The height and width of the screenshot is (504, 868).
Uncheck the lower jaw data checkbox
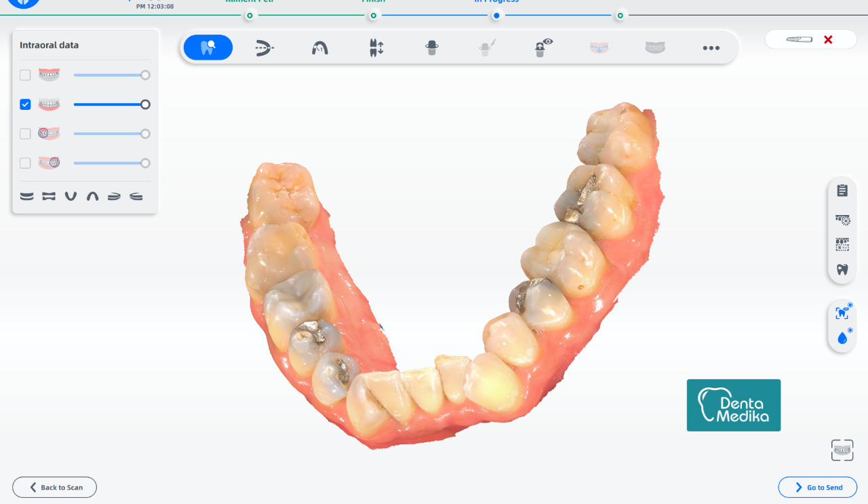click(x=25, y=104)
